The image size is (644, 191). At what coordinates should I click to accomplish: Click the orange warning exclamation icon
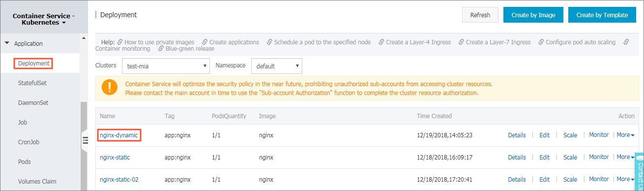tap(109, 88)
